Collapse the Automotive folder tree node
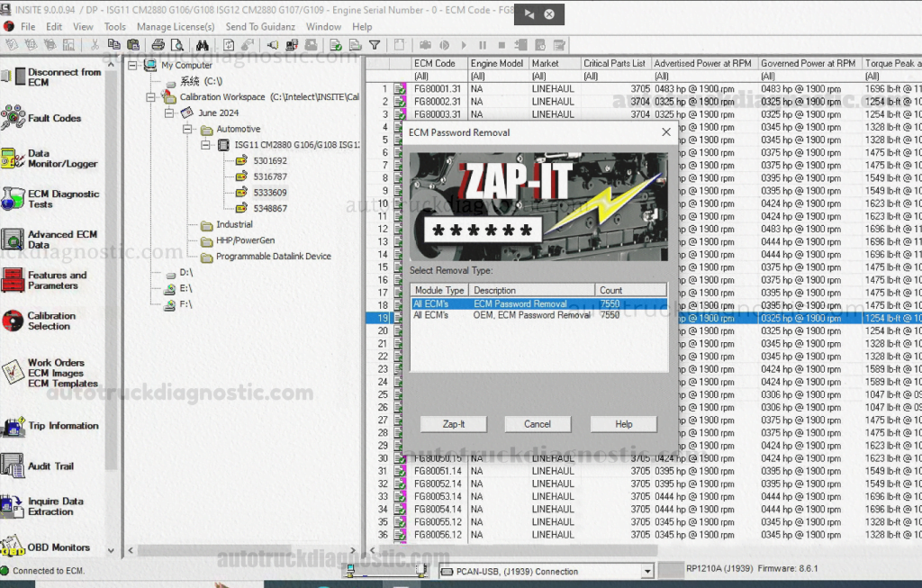Viewport: 922px width, 588px height. pyautogui.click(x=188, y=130)
